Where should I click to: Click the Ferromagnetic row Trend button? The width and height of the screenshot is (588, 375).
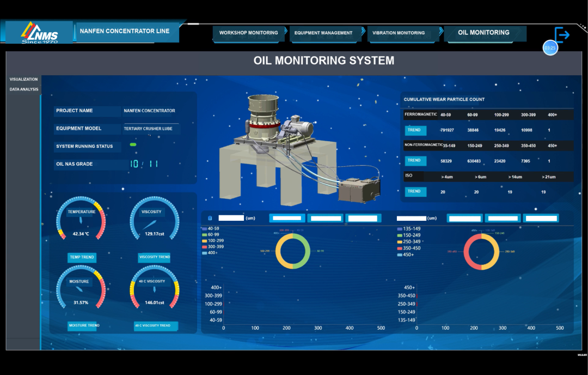pos(415,130)
